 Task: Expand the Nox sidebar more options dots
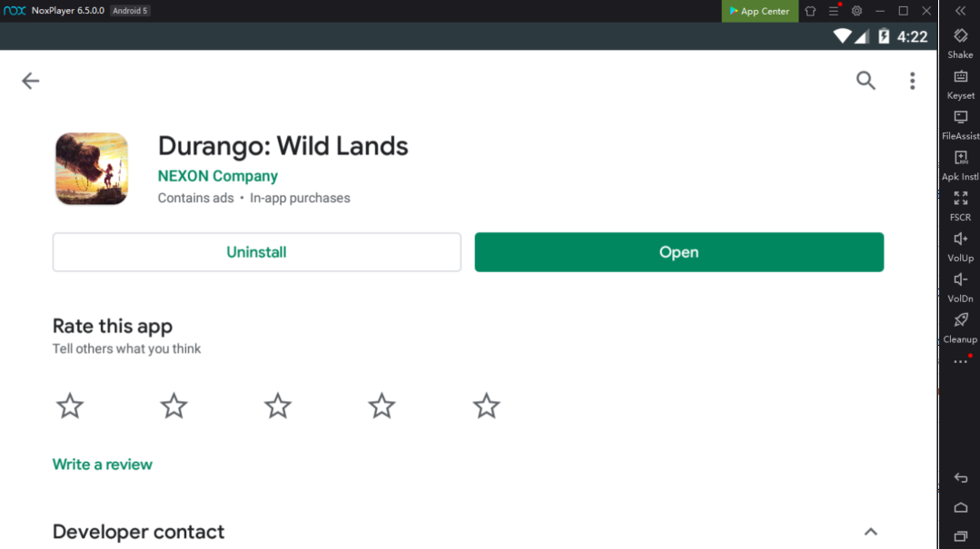960,362
